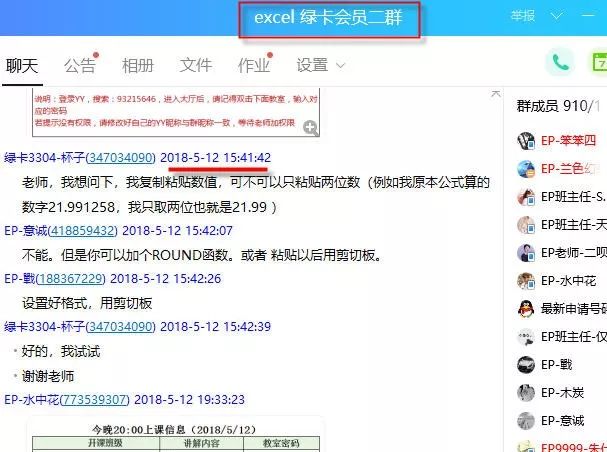
Task: Click sender name 绿卡3304-杯子 at 15:41:42
Action: pos(44,158)
